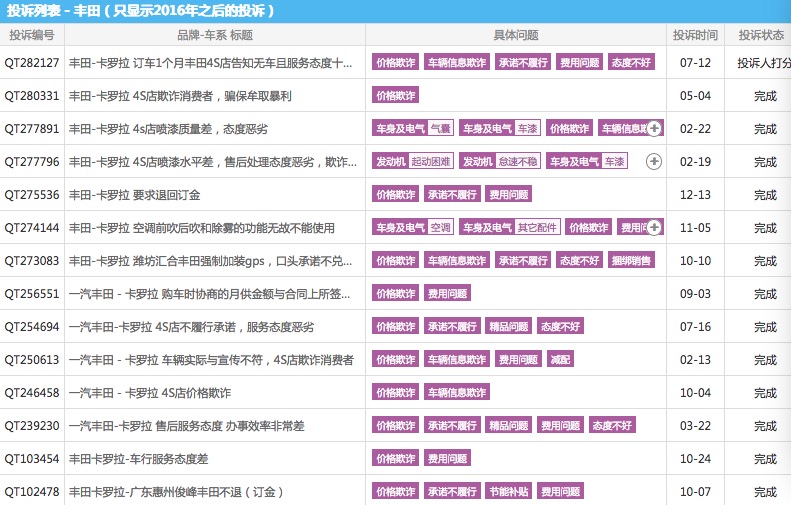Click the 投诉时间 column header
This screenshot has width=791, height=505.
(695, 35)
